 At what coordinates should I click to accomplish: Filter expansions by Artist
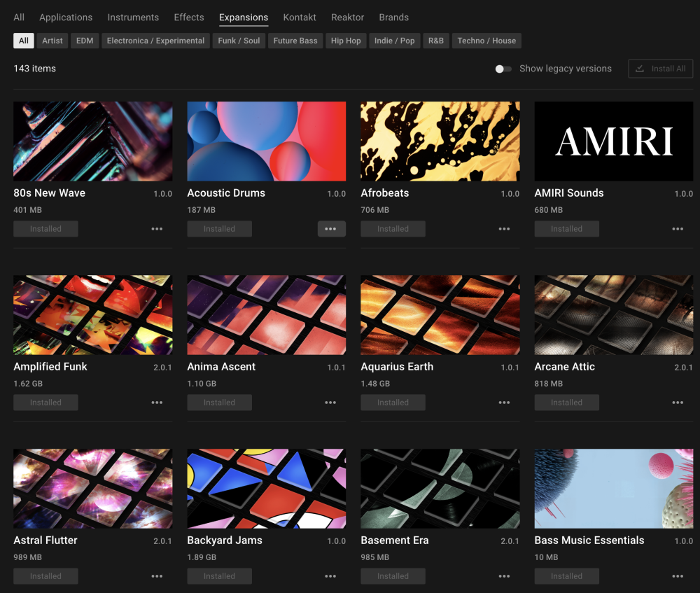tap(52, 41)
